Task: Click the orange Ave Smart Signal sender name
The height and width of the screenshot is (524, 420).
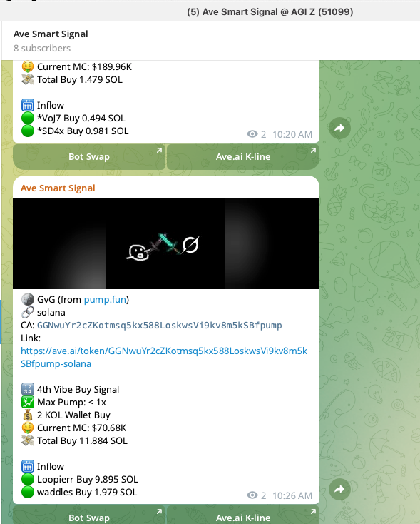Action: [58, 188]
